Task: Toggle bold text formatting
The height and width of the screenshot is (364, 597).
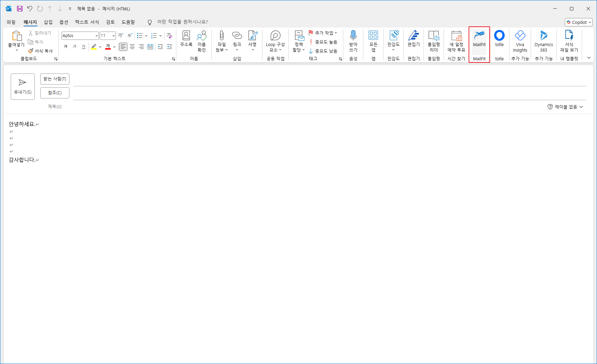Action: (66, 47)
